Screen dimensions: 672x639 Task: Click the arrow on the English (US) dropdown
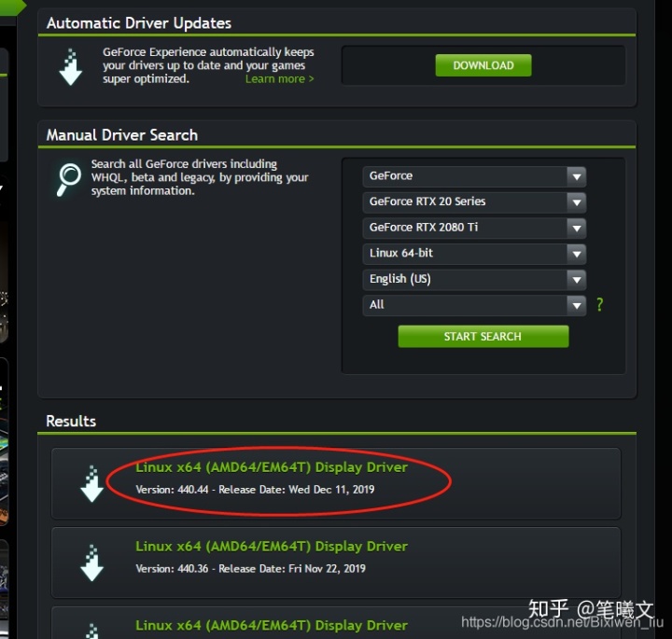[x=577, y=280]
